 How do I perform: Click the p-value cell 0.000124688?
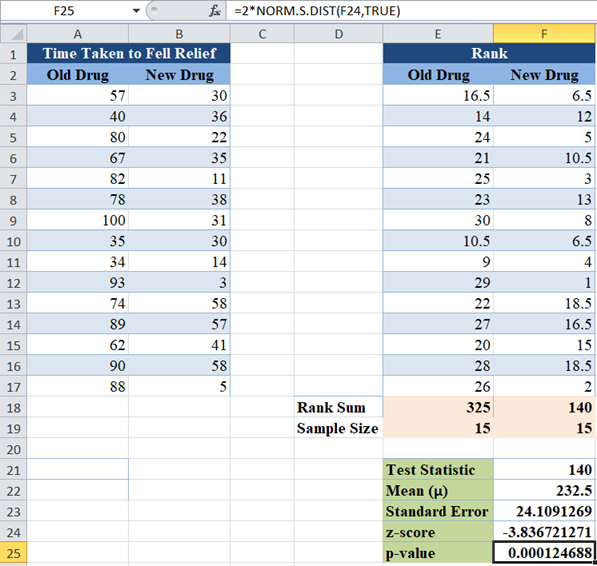coord(544,553)
